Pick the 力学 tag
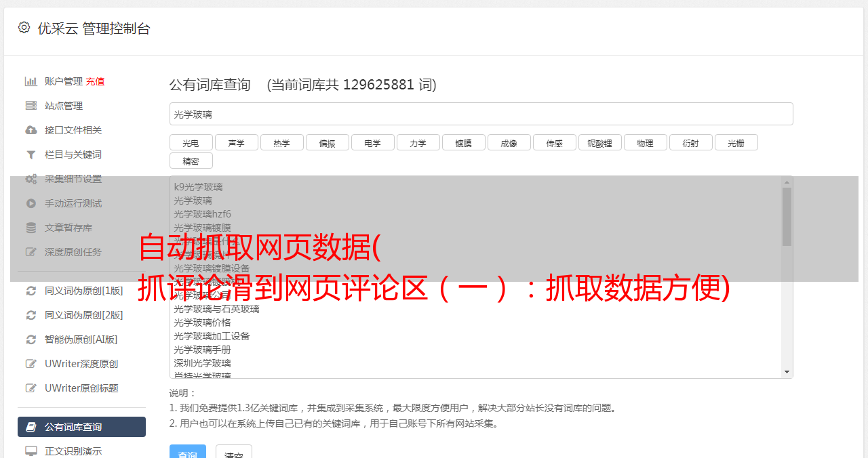 [x=418, y=142]
